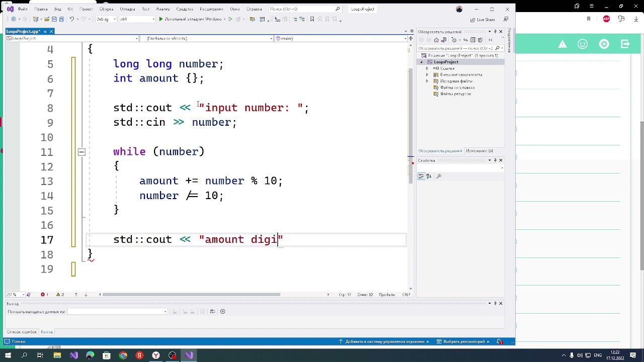Image resolution: width=644 pixels, height=362 pixels.
Task: Select the Файлы ресурсов folder
Action: pos(455,94)
